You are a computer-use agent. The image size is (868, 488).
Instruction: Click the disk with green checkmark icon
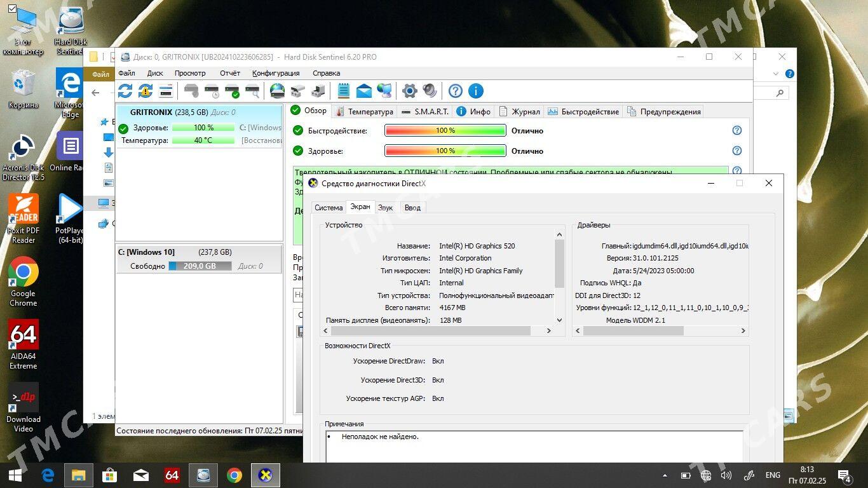233,91
